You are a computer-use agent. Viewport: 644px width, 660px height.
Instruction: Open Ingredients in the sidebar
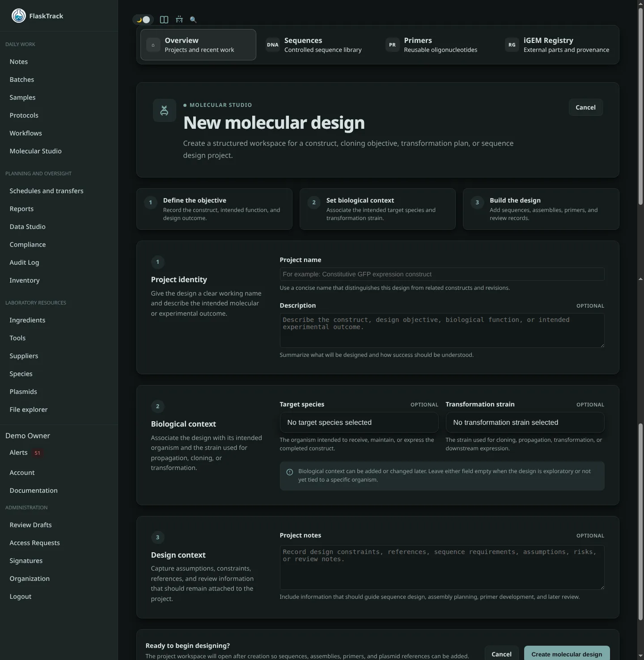coord(27,320)
